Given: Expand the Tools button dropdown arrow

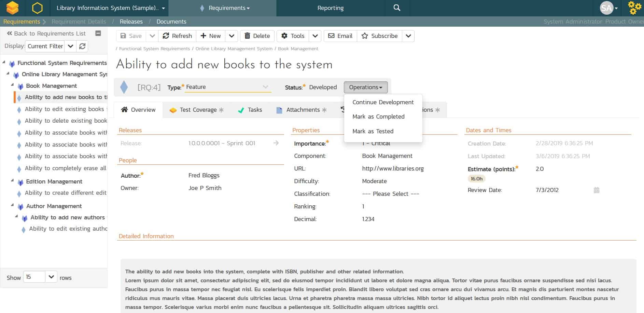Looking at the screenshot, I should coord(315,36).
